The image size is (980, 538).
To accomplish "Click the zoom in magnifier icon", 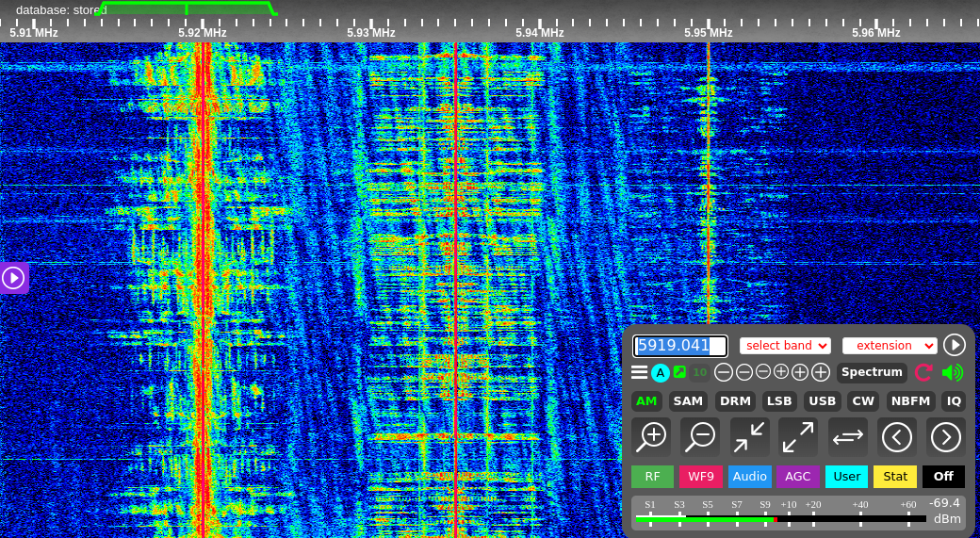I will point(653,436).
